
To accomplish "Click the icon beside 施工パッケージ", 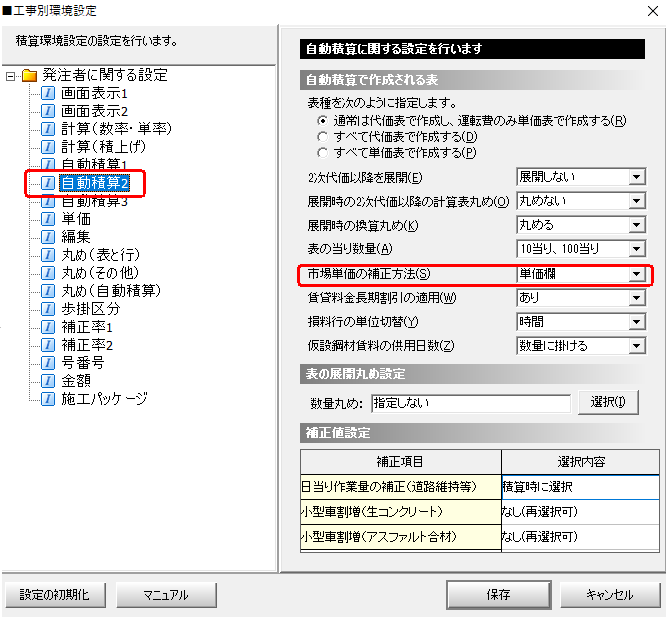I will point(48,399).
